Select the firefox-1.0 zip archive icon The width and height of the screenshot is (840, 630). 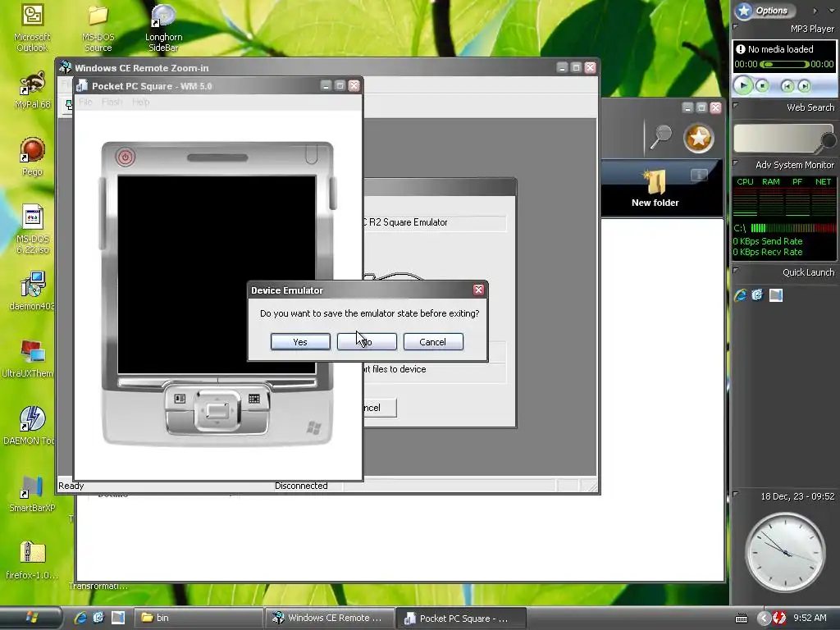point(32,560)
